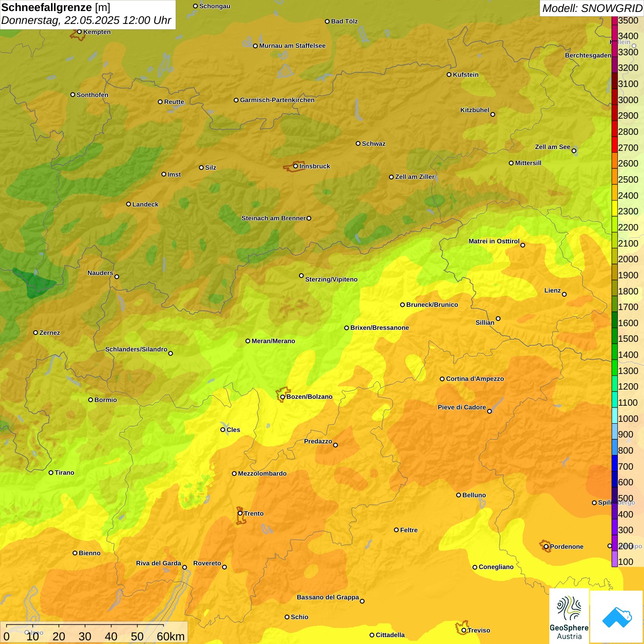Click the Schio label
Image resolution: width=644 pixels, height=644 pixels.
299,617
